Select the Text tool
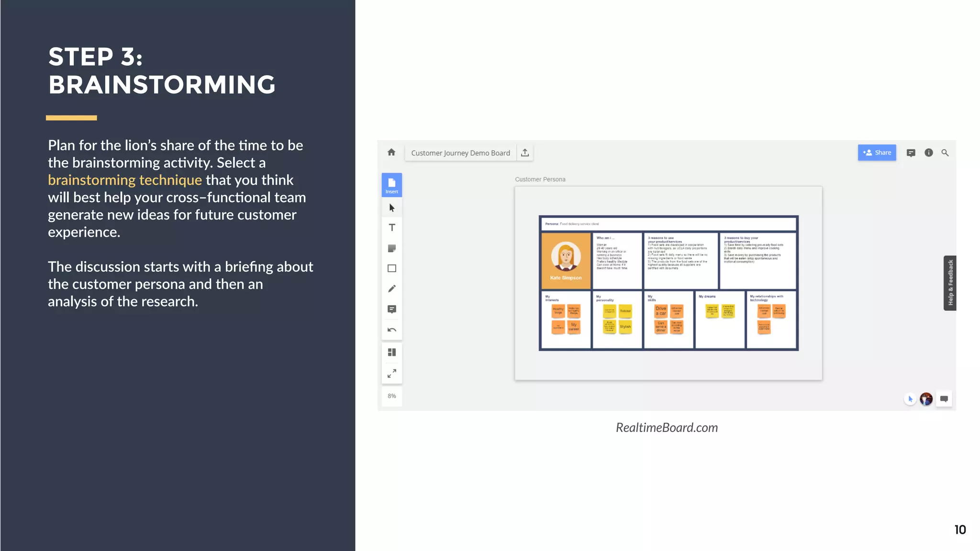Screen dimensions: 980x551 point(392,228)
